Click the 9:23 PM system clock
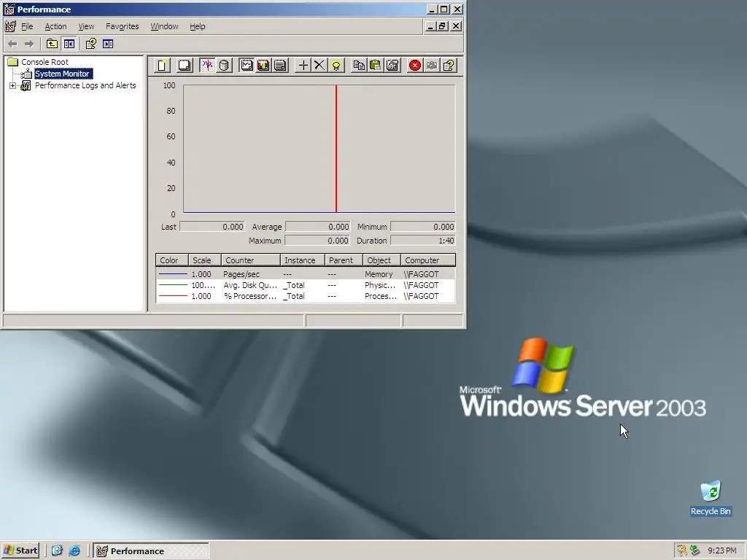 tap(721, 551)
